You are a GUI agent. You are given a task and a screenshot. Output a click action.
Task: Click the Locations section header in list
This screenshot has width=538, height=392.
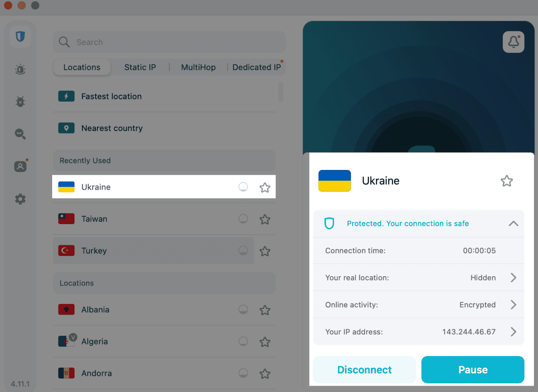pyautogui.click(x=164, y=283)
